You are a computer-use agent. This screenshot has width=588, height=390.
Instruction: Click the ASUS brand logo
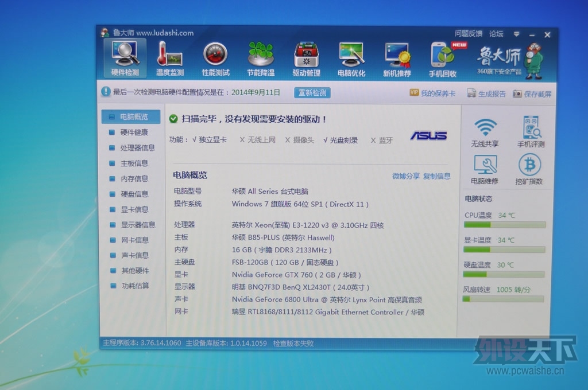point(428,135)
